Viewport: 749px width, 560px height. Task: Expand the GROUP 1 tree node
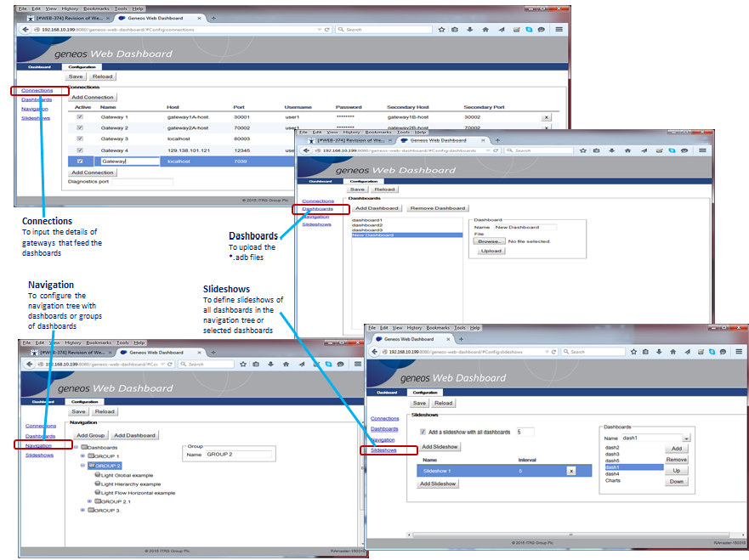coord(83,456)
